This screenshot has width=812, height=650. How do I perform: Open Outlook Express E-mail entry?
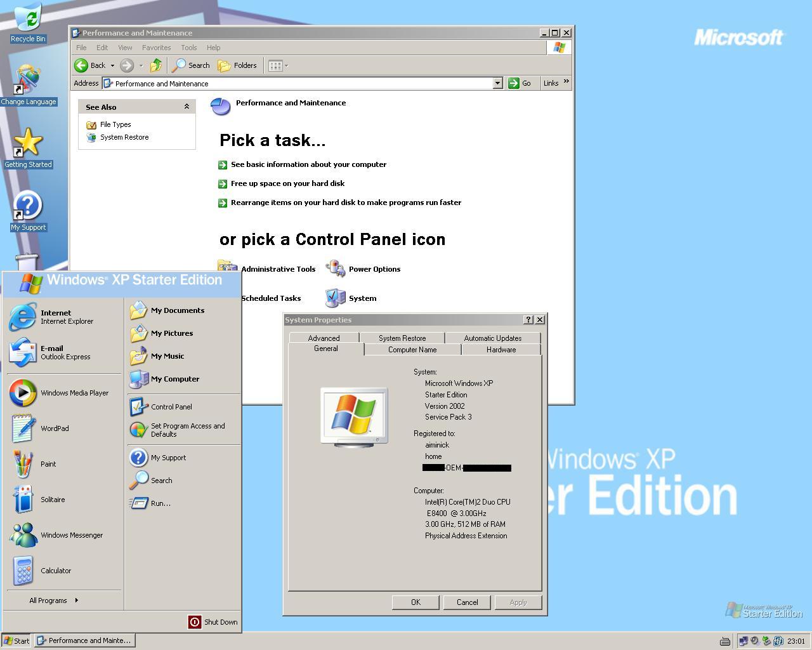[63, 352]
